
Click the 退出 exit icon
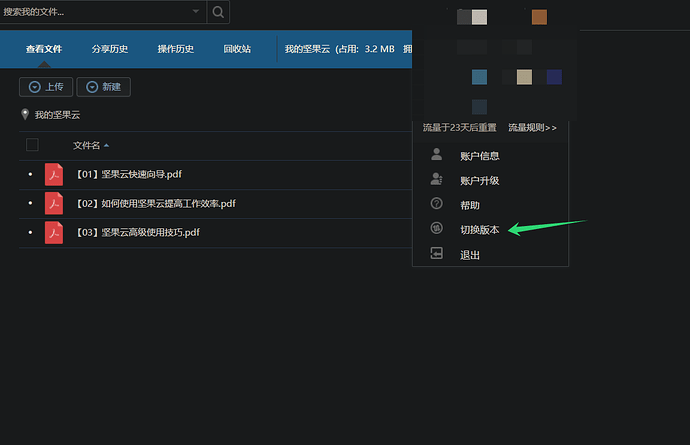(x=437, y=253)
